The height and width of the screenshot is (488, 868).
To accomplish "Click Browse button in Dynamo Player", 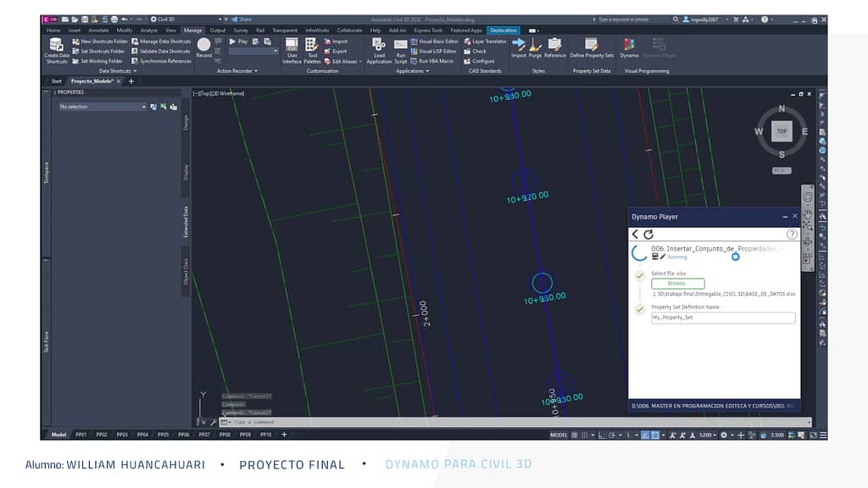I will point(677,283).
